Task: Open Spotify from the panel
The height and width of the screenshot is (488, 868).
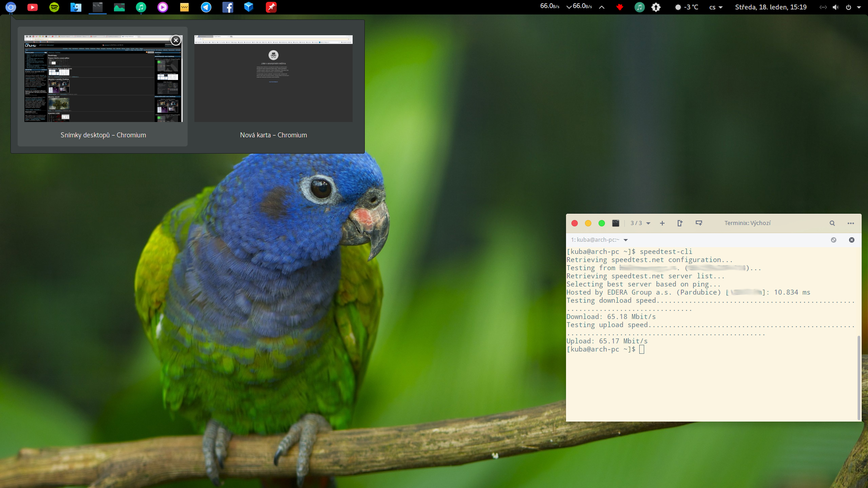Action: pyautogui.click(x=54, y=7)
